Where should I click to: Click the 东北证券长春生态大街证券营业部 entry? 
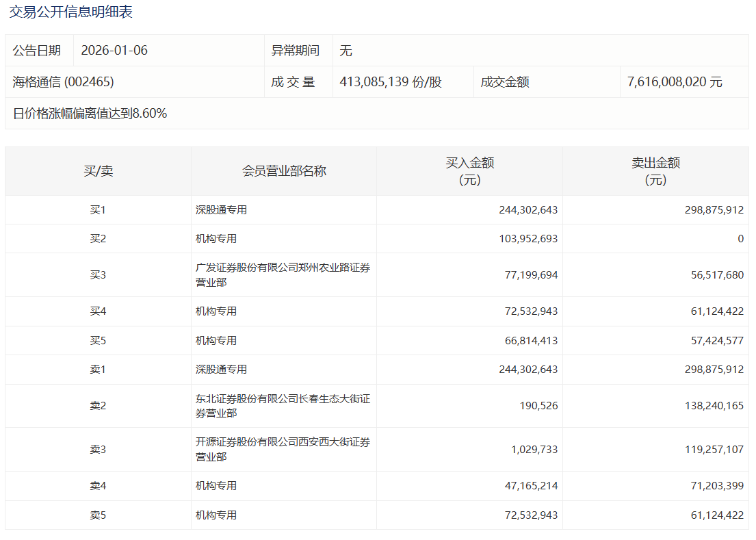coord(283,406)
